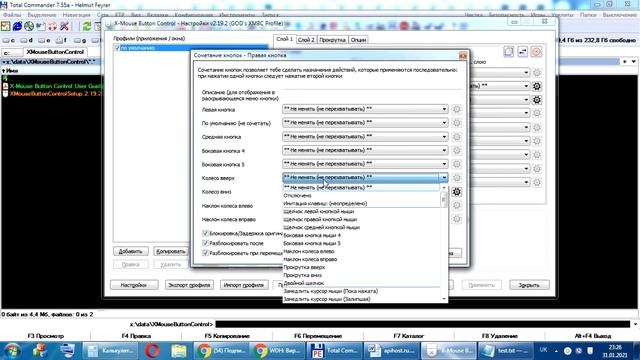Expand По умолчанию (не сочетать) dropdown
This screenshot has width=640, height=360.
(444, 122)
